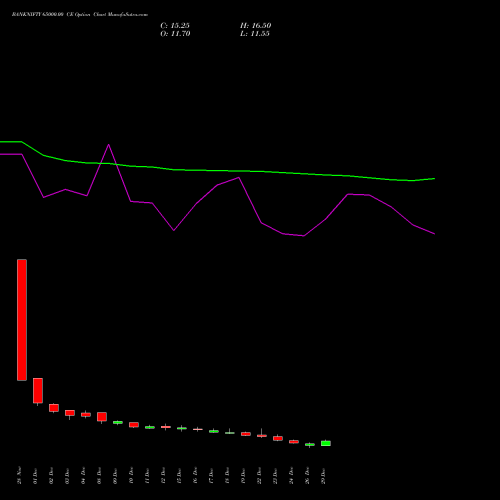Click the last green candle for 29 Dec
The width and height of the screenshot is (500, 500).
[326, 443]
